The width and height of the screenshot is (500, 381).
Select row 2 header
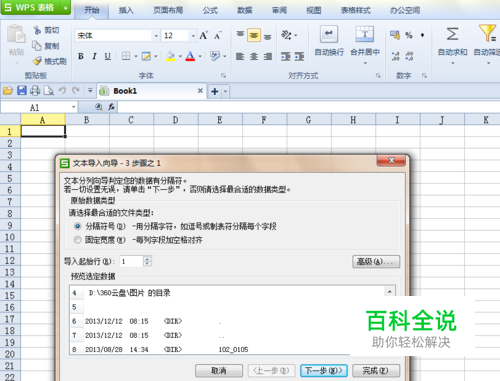coord(10,143)
